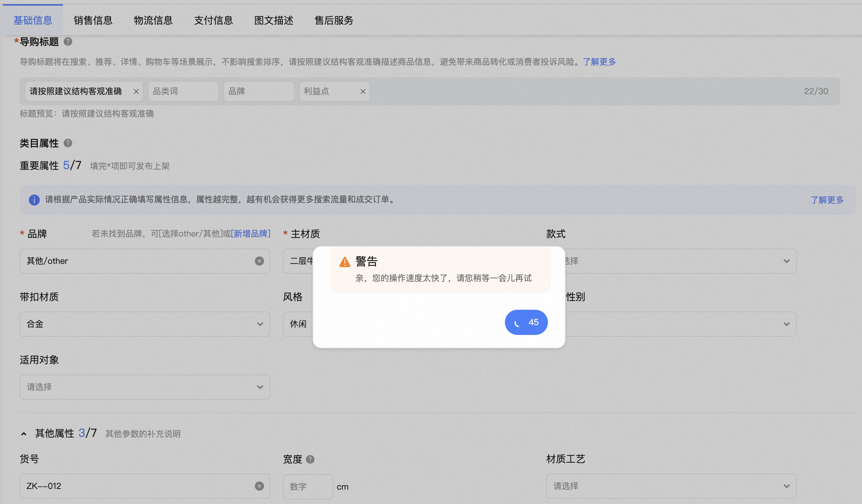
Task: Click the orange 警告 warning icon
Action: click(x=345, y=262)
